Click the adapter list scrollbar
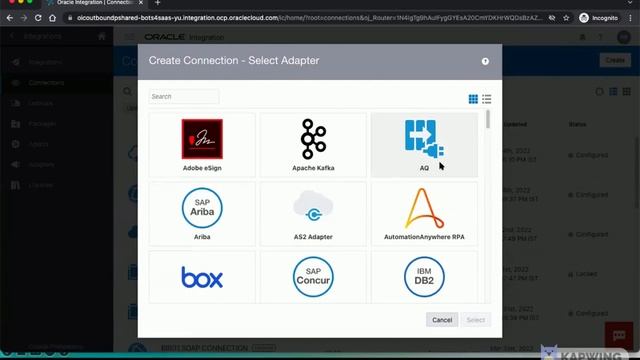Screen dimensions: 640x360 [488, 119]
